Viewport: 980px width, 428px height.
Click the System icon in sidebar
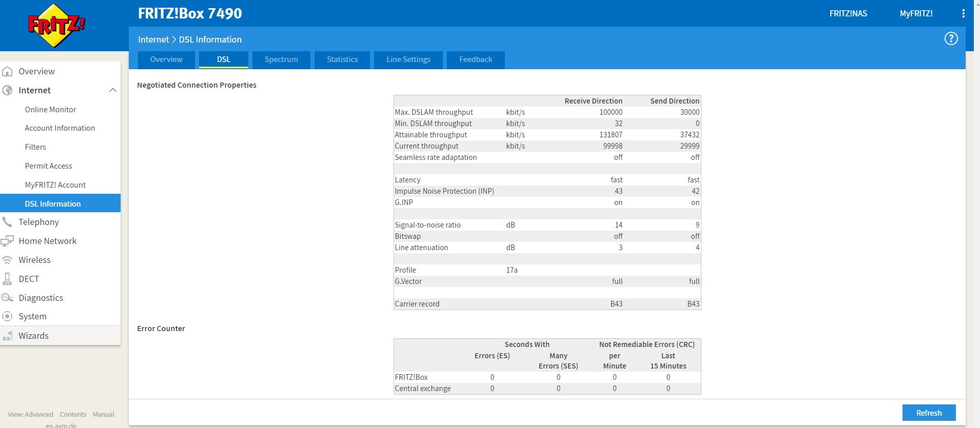coord(8,317)
